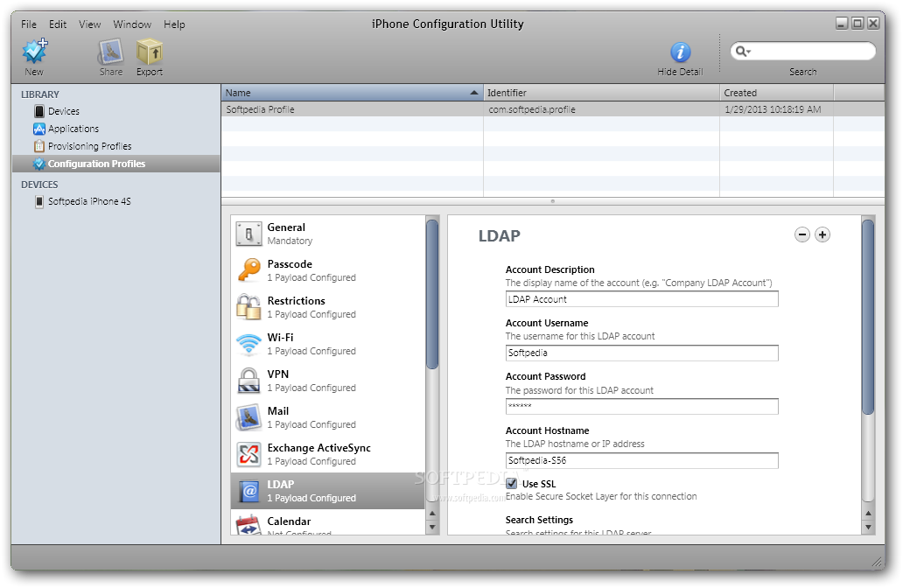Select the Mail stamp icon
The width and height of the screenshot is (903, 588).
248,417
